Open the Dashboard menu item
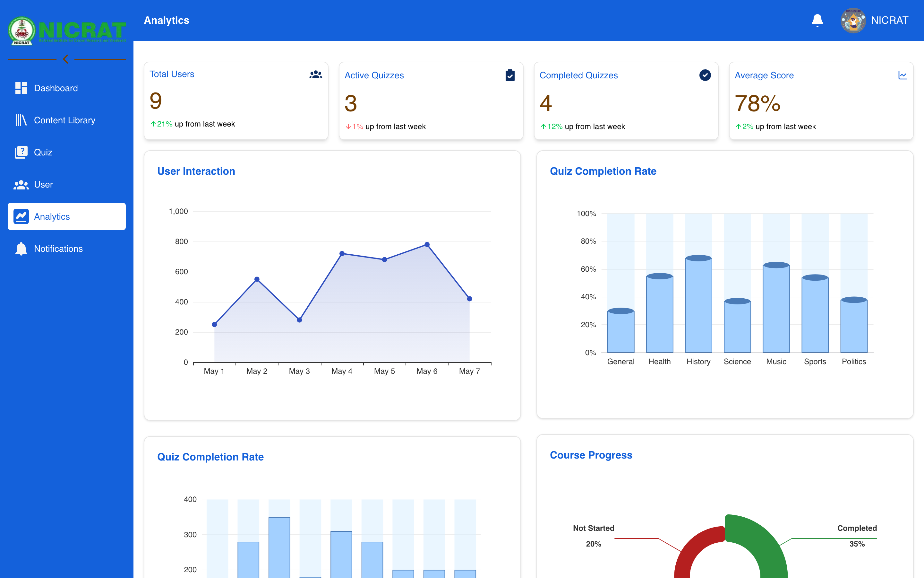Image resolution: width=924 pixels, height=578 pixels. (x=66, y=88)
